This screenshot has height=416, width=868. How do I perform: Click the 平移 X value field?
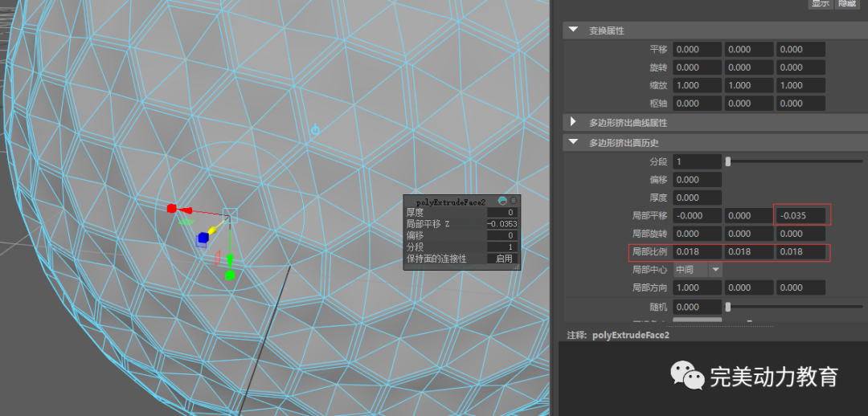point(698,49)
